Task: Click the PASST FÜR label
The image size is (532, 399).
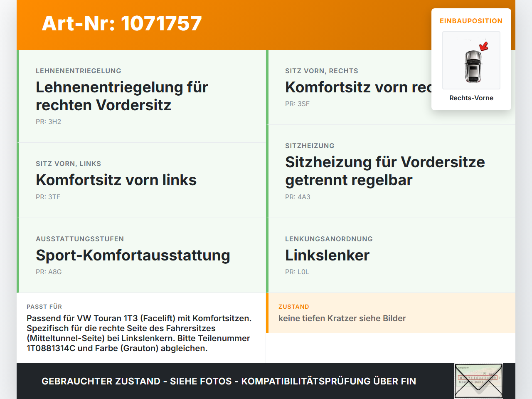Action: 44,307
